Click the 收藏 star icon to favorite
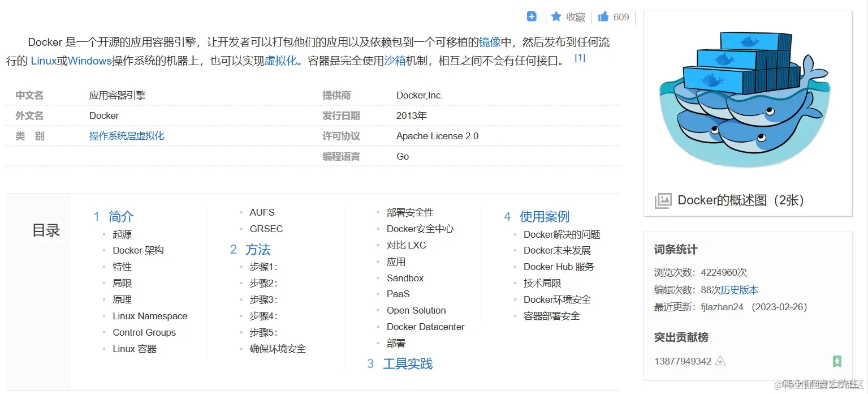 coord(556,16)
